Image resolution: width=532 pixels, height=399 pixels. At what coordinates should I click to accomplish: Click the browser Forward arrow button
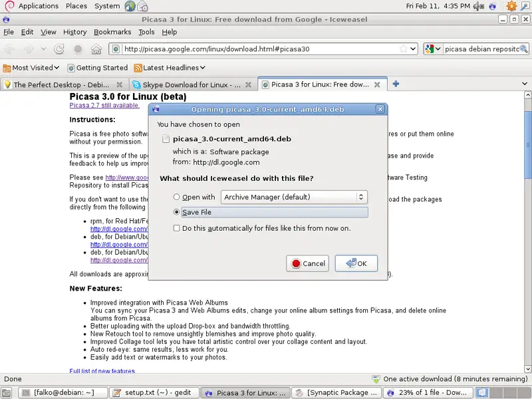click(x=29, y=49)
